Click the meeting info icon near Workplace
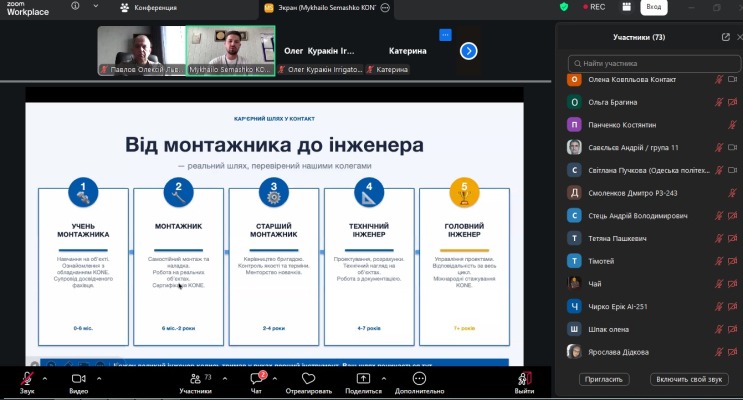Screen dimensions: 743x400 [75, 6]
